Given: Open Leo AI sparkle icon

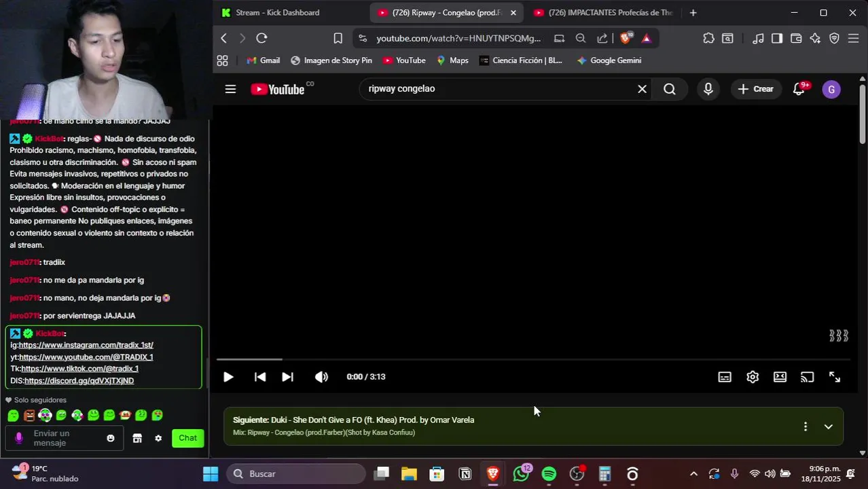Looking at the screenshot, I should tap(815, 38).
